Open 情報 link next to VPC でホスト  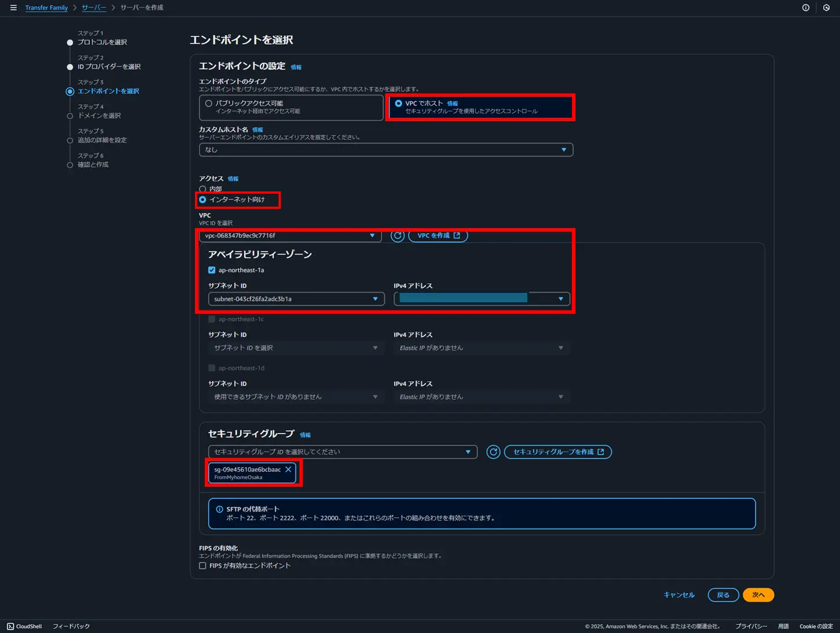pyautogui.click(x=452, y=103)
